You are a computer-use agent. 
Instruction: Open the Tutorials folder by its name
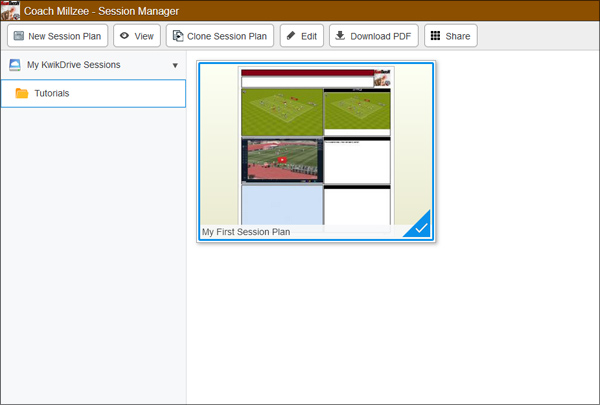(x=52, y=94)
